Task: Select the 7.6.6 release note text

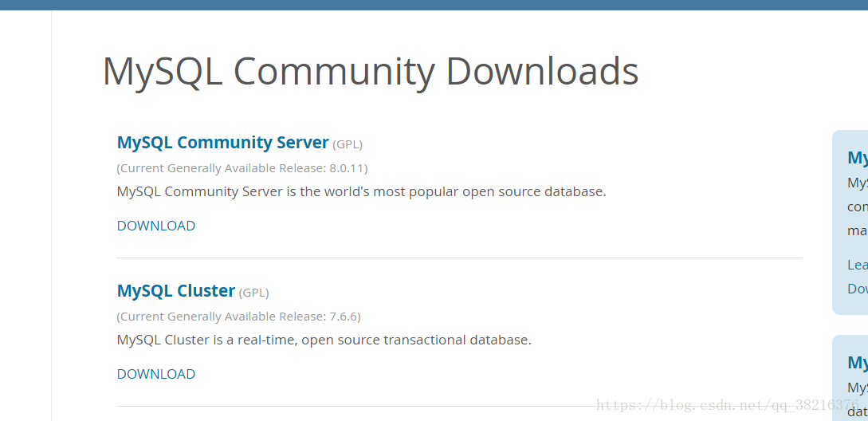Action: point(238,317)
